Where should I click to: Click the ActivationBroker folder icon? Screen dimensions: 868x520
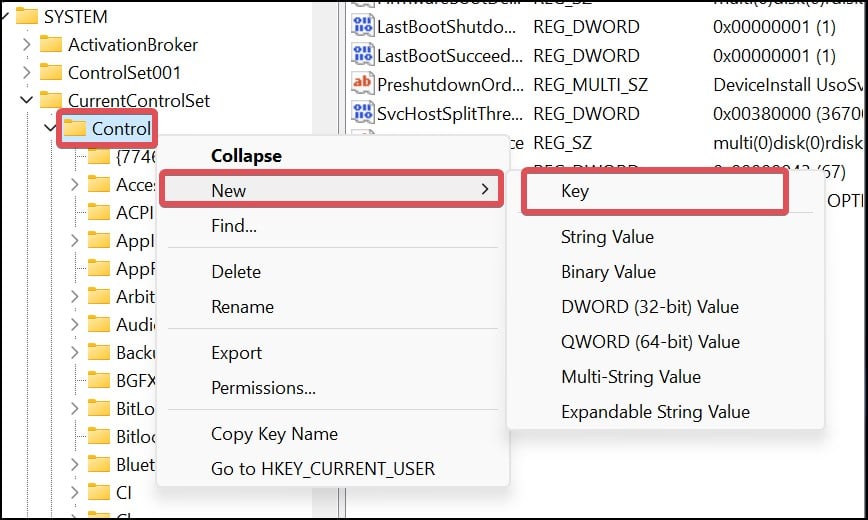click(x=50, y=45)
